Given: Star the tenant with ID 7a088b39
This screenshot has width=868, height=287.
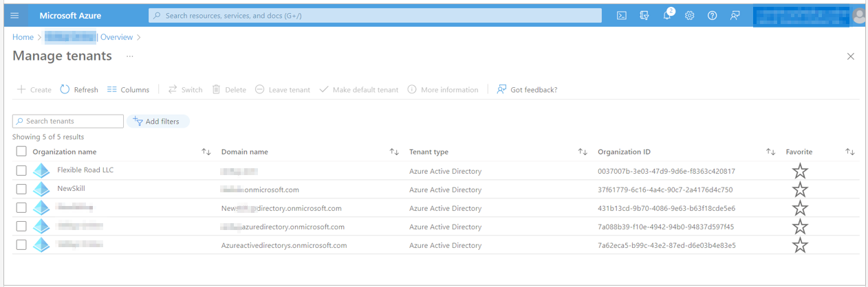Looking at the screenshot, I should click(800, 227).
